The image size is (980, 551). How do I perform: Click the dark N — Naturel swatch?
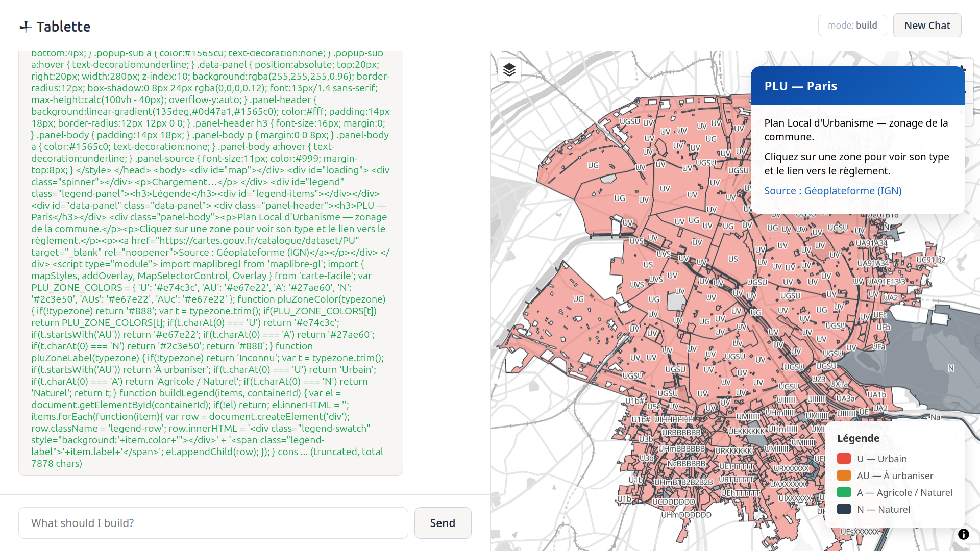point(844,509)
